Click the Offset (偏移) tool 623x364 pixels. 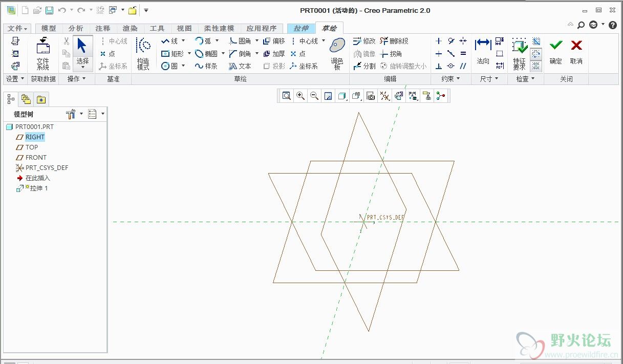[274, 41]
